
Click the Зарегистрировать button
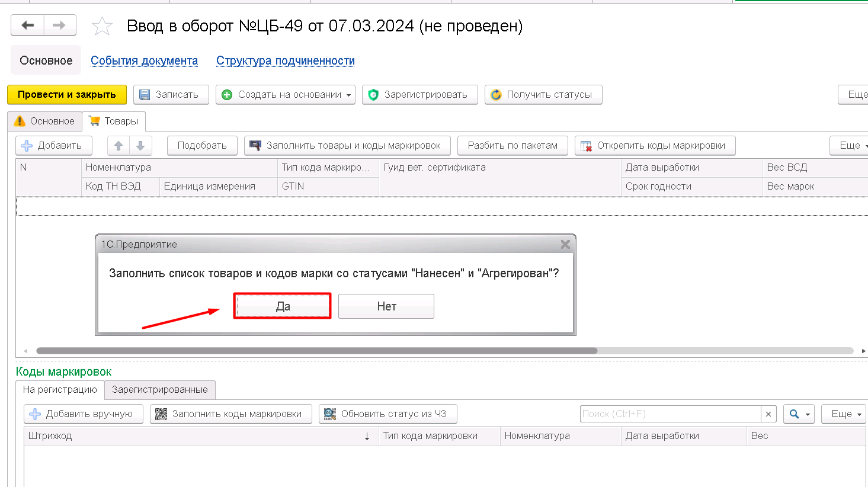420,95
